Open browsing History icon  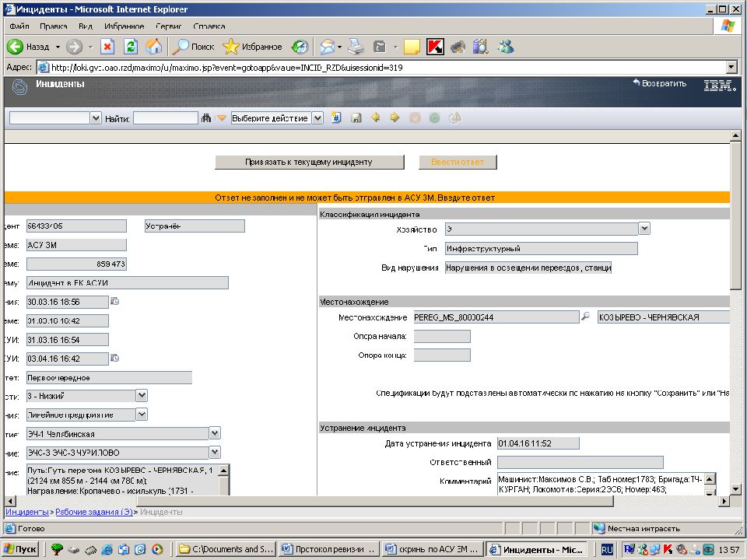pos(300,47)
